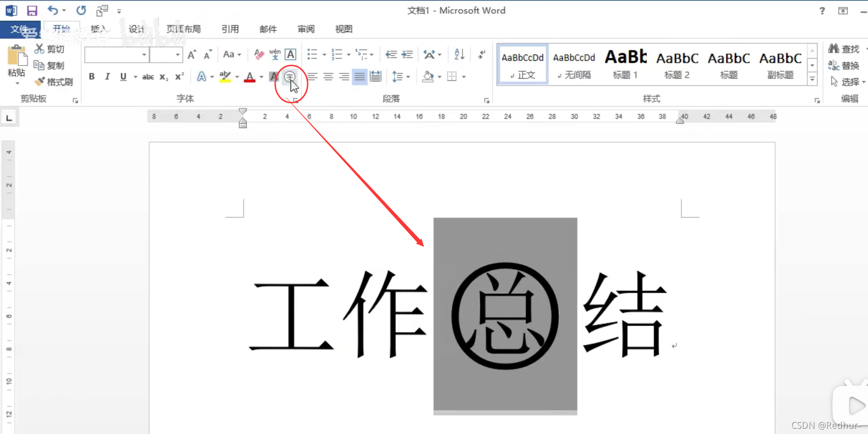Open the 视图 (View) ribbon tab
Image resolution: width=868 pixels, height=434 pixels.
click(343, 29)
